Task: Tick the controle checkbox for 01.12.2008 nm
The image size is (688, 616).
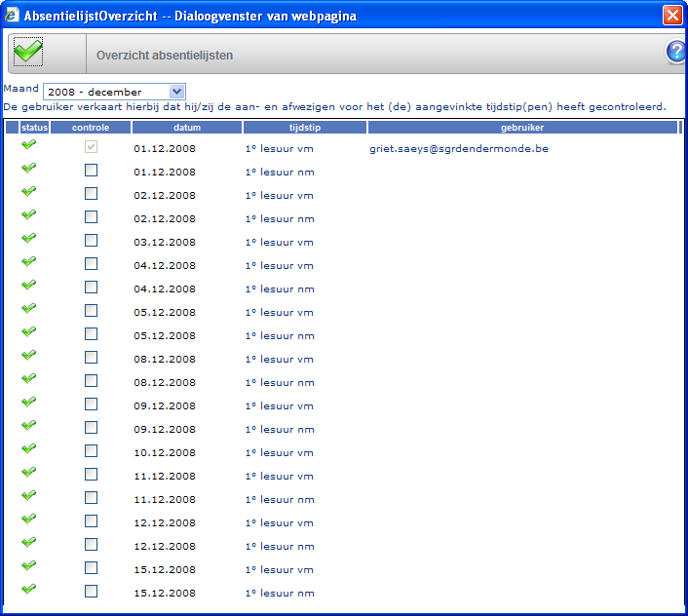Action: 92,170
